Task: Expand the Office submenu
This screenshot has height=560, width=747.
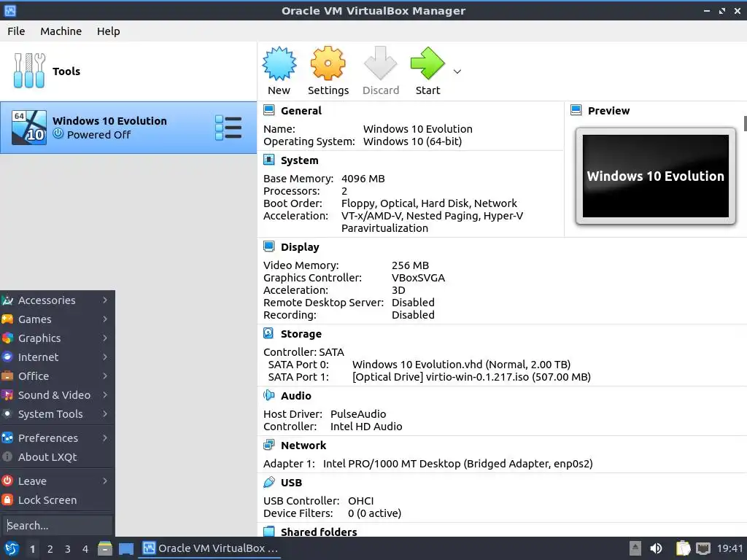Action: pyautogui.click(x=57, y=376)
